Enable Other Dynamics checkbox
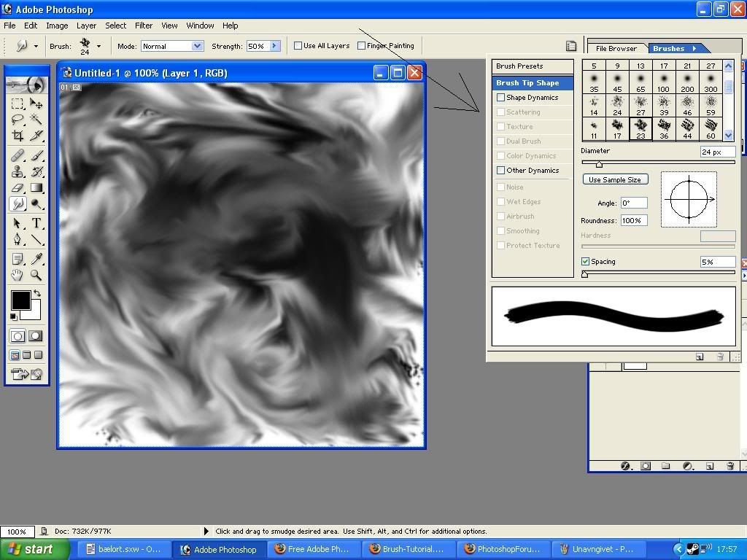The width and height of the screenshot is (747, 560). [500, 170]
